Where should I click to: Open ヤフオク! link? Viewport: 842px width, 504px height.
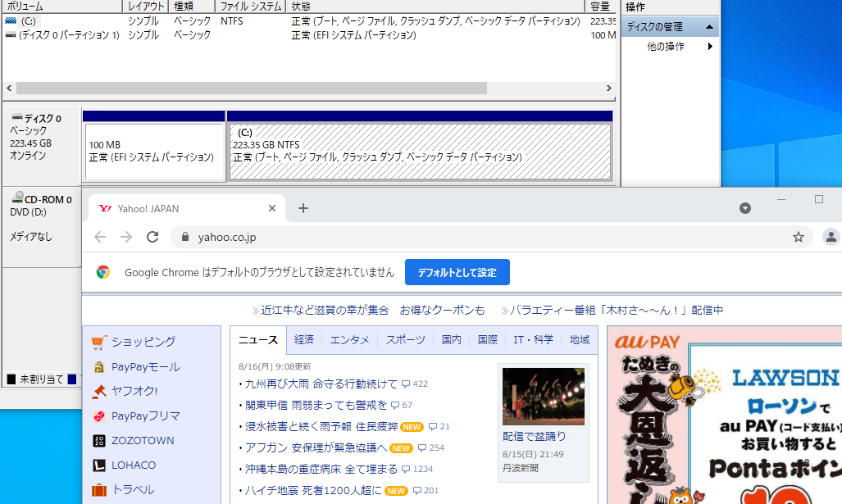tap(134, 391)
